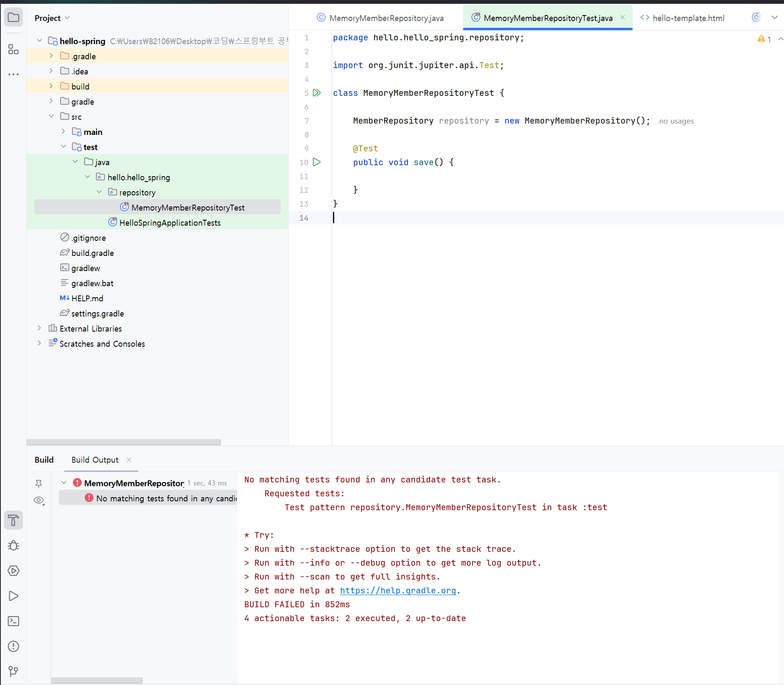Click the 'no usages' inlay hint
Viewport: 784px width, 685px height.
[676, 121]
